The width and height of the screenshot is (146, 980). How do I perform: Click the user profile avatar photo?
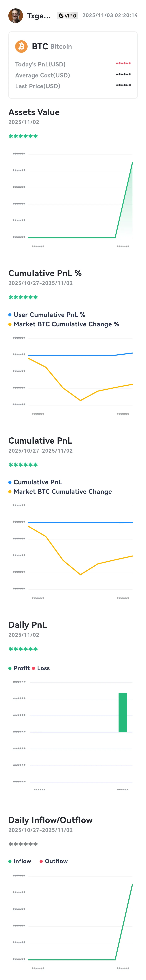coord(16,16)
